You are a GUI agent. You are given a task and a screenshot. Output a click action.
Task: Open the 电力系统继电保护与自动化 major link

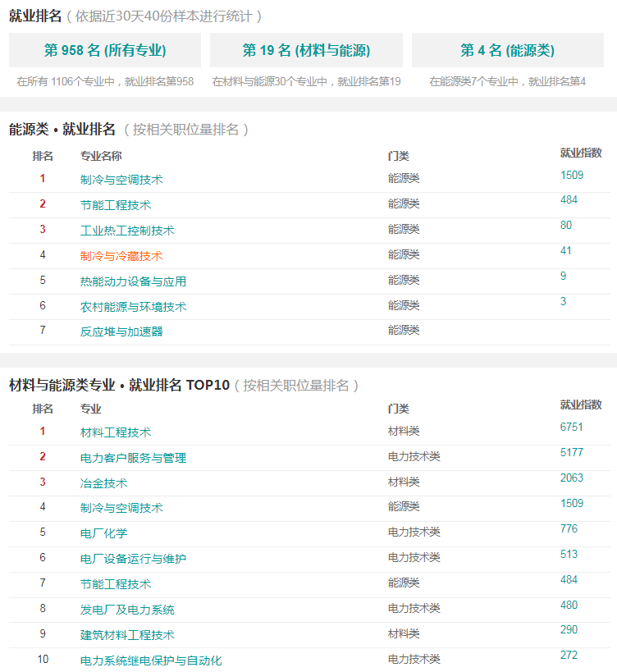click(151, 660)
